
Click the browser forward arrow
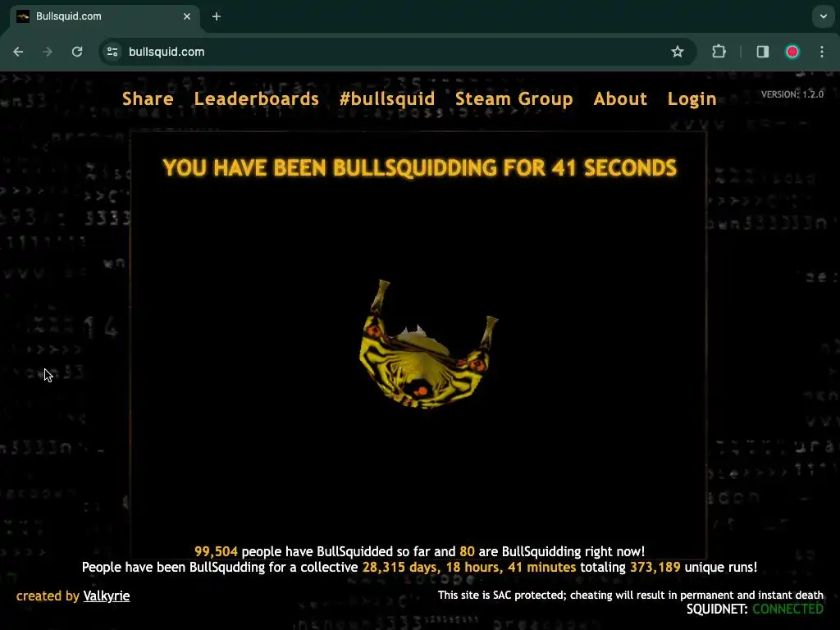[48, 52]
